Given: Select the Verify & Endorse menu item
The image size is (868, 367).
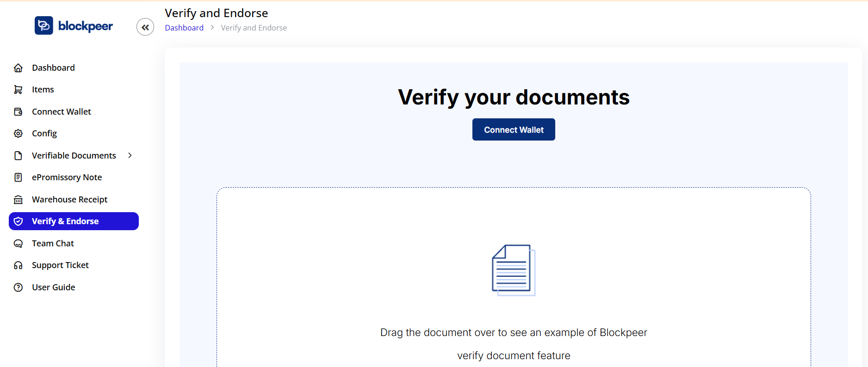Looking at the screenshot, I should [x=74, y=221].
